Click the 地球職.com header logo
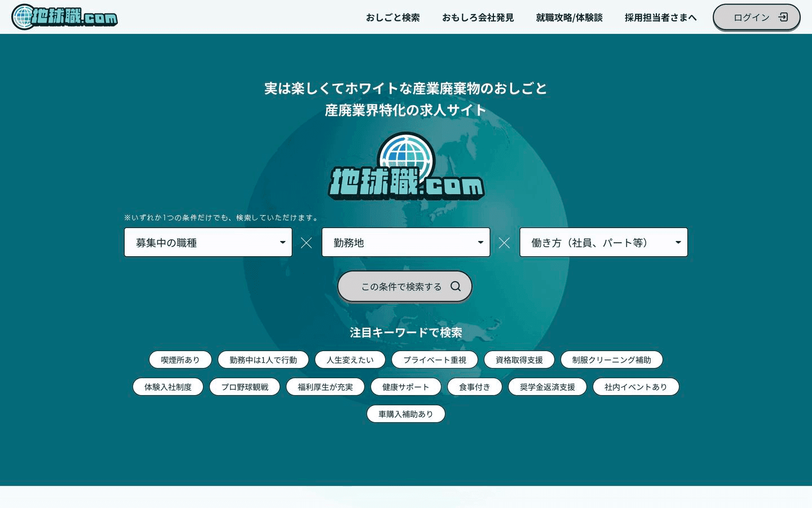Image resolution: width=812 pixels, height=508 pixels. point(65,17)
